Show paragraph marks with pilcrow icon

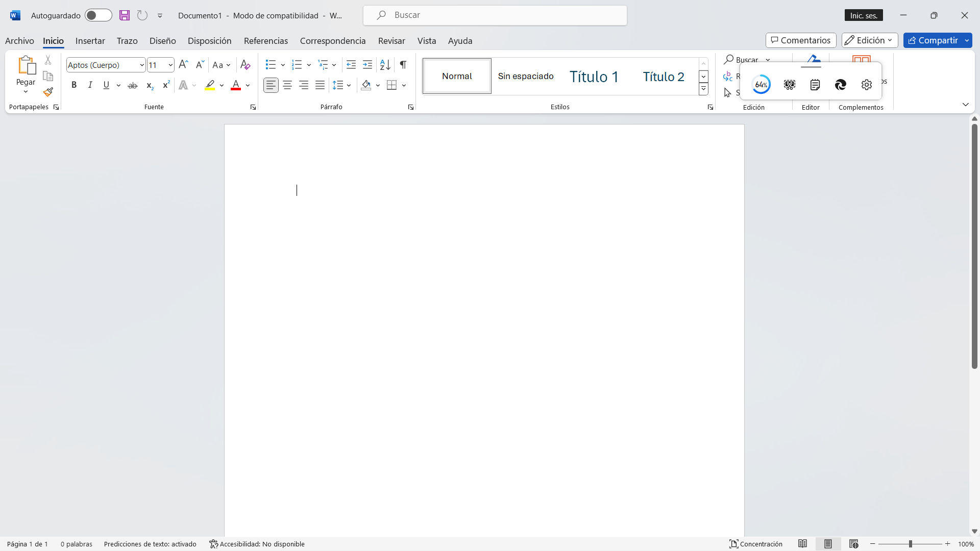click(403, 65)
